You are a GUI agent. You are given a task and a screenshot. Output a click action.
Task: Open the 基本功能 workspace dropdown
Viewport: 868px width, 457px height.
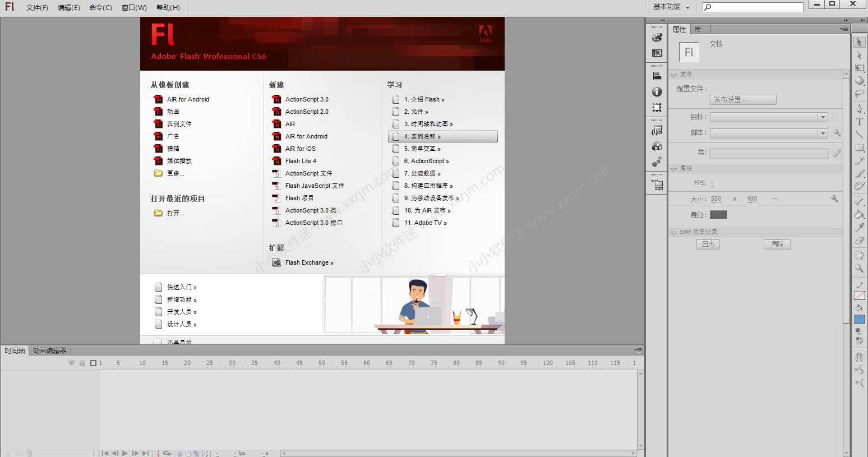click(671, 7)
